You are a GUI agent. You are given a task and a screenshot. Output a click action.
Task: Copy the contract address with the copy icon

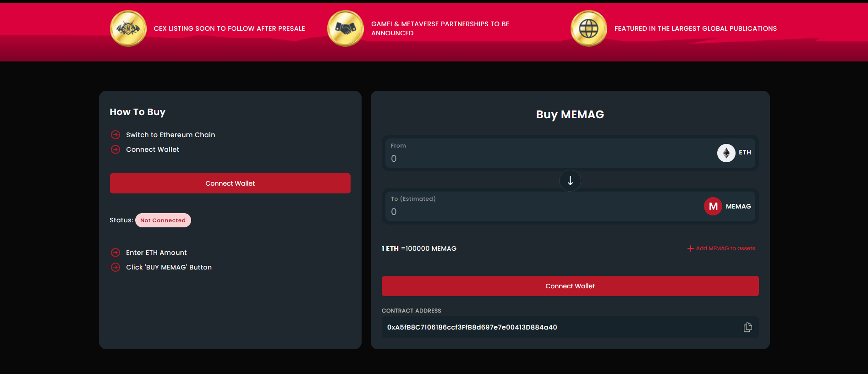tap(747, 327)
